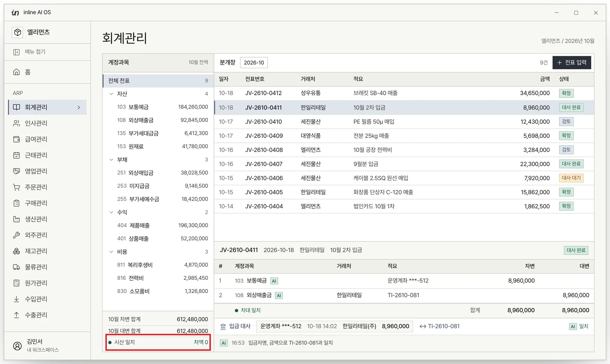Expand 회계관리 submenu chevron
Image resolution: width=610 pixels, height=364 pixels.
pos(79,107)
